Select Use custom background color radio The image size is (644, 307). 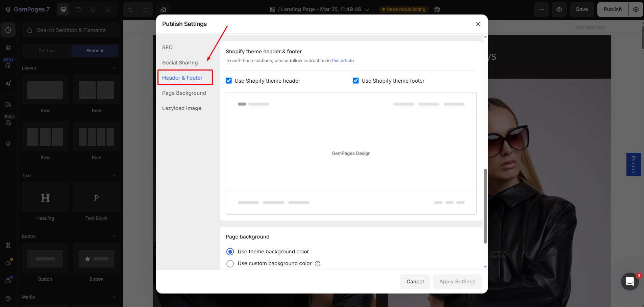click(230, 263)
